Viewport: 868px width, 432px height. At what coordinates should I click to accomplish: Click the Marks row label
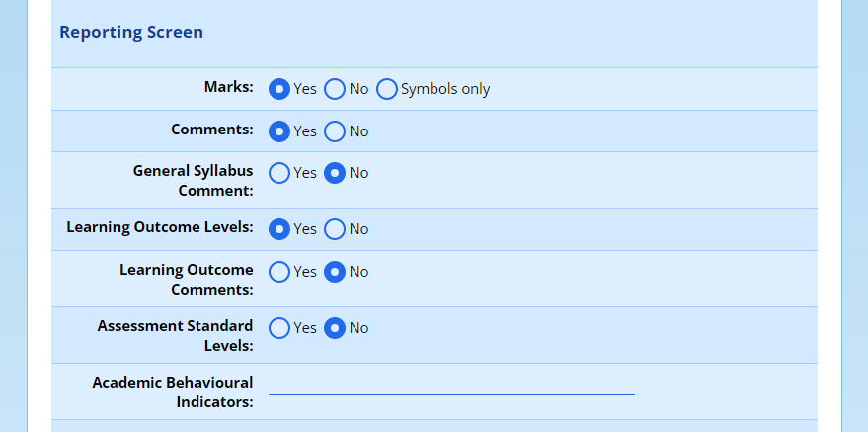[x=228, y=87]
